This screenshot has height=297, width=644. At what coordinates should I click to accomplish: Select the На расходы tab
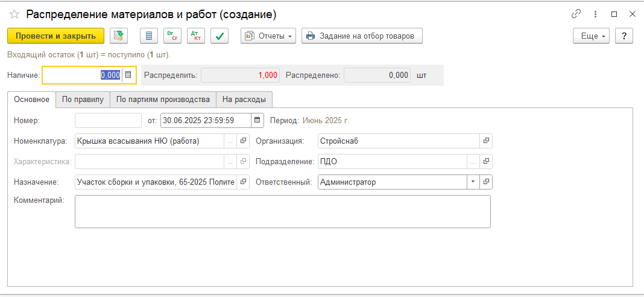point(244,100)
